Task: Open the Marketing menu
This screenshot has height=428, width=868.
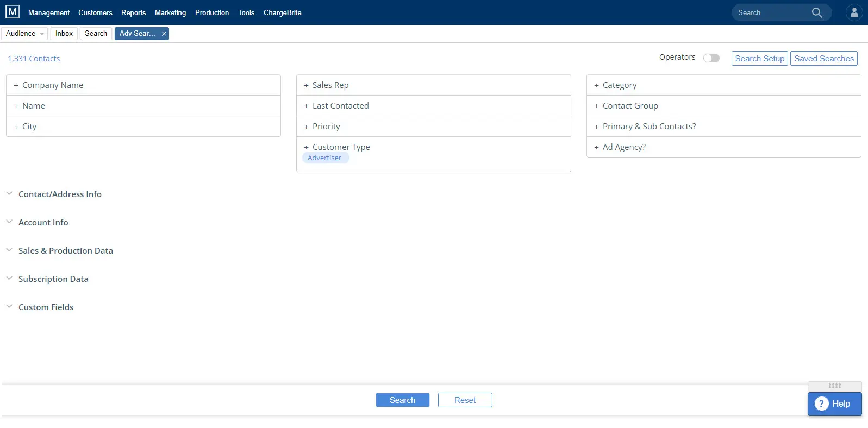Action: click(170, 12)
